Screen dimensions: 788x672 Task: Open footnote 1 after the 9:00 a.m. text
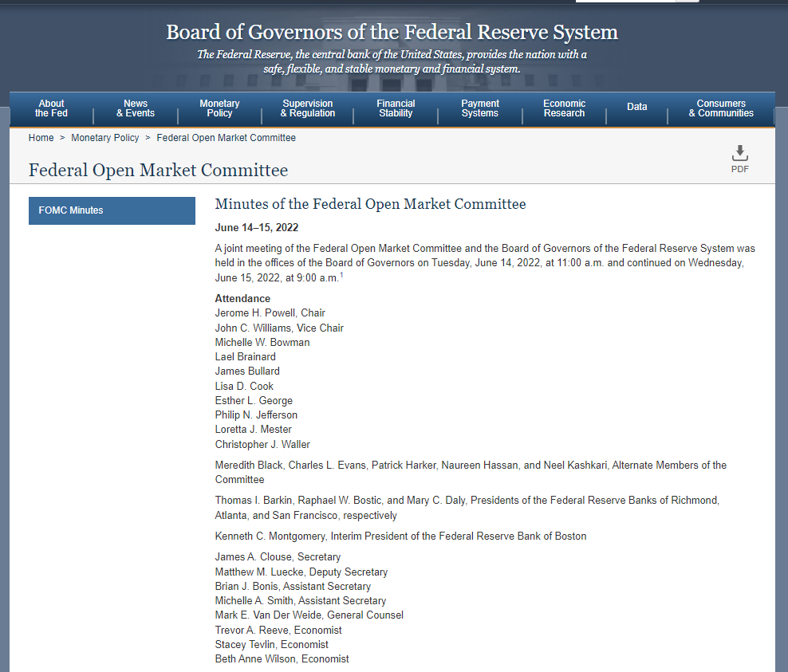click(341, 275)
